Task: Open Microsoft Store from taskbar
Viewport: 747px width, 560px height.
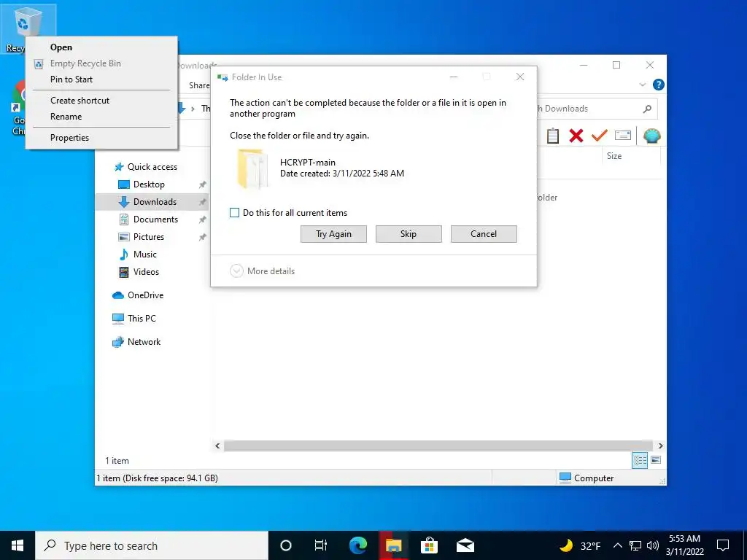Action: 429,545
